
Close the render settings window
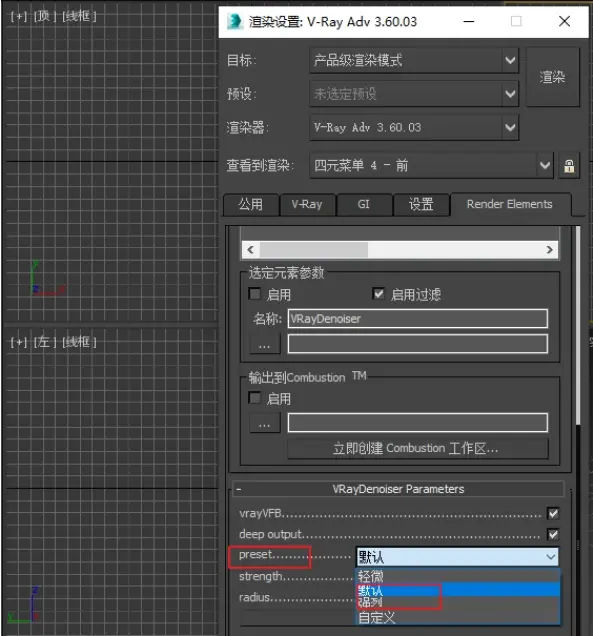tap(565, 21)
